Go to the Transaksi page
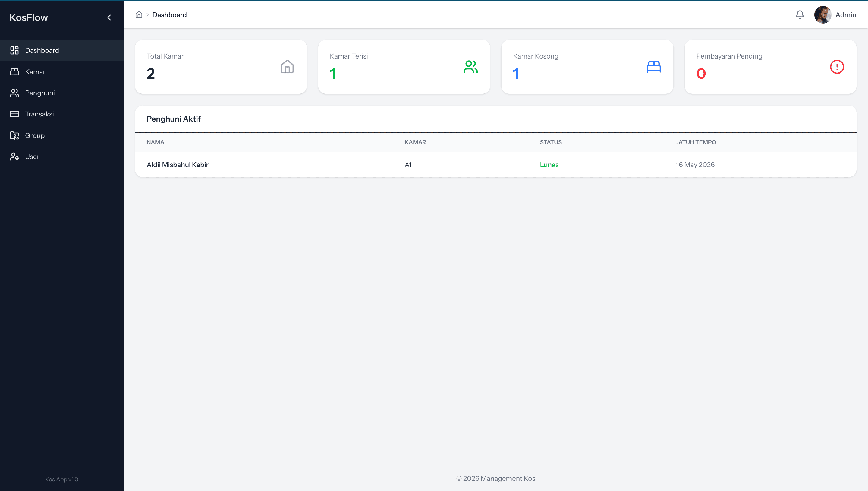 click(39, 114)
